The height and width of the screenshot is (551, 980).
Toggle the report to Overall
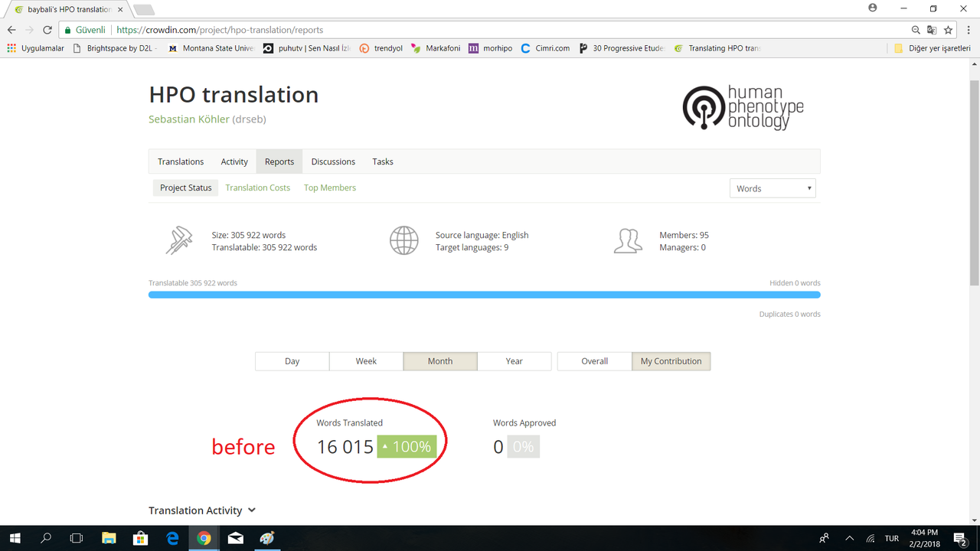tap(595, 361)
